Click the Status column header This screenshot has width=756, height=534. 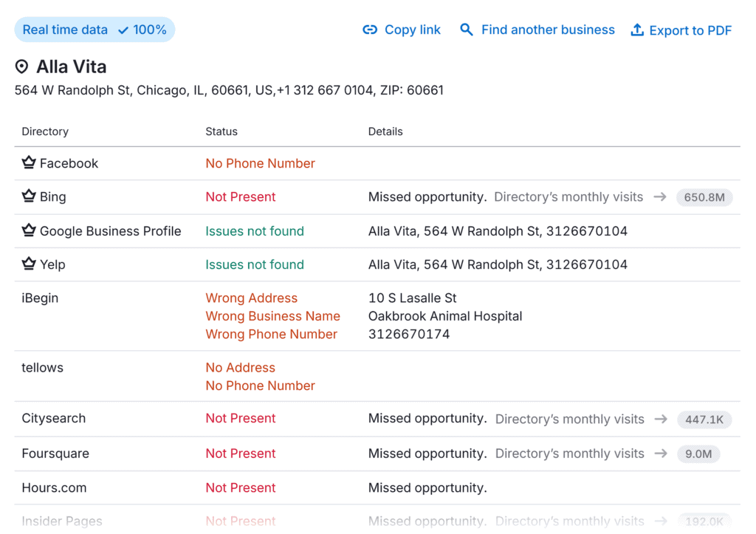(221, 131)
